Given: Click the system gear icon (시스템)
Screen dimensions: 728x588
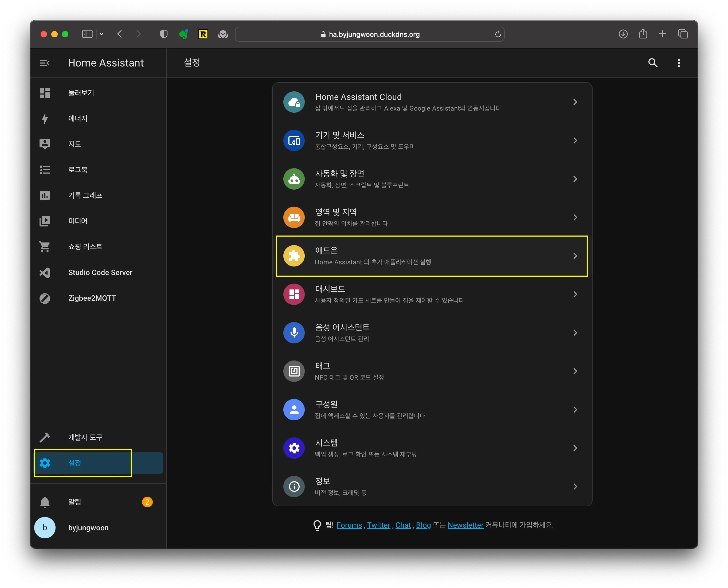Looking at the screenshot, I should tap(294, 448).
